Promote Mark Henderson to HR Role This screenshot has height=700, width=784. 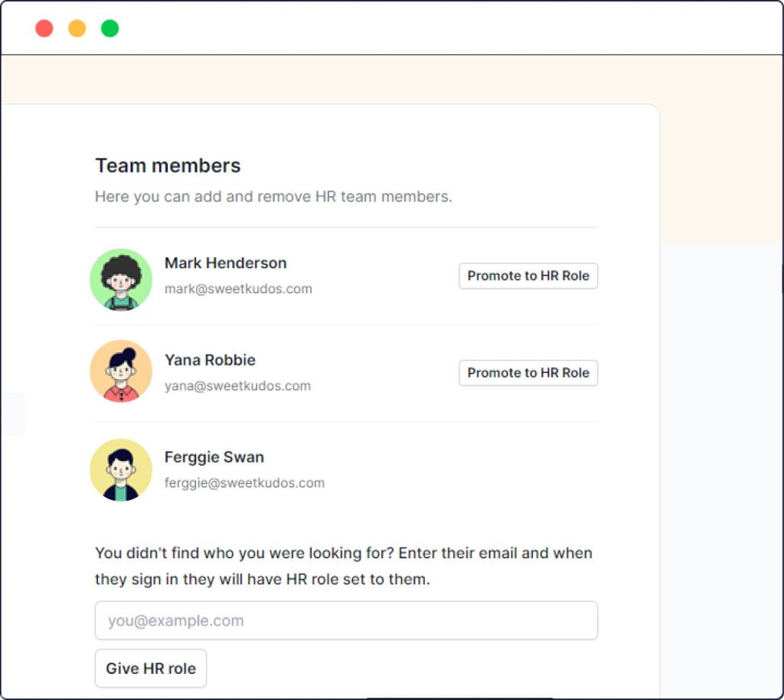[x=528, y=276]
